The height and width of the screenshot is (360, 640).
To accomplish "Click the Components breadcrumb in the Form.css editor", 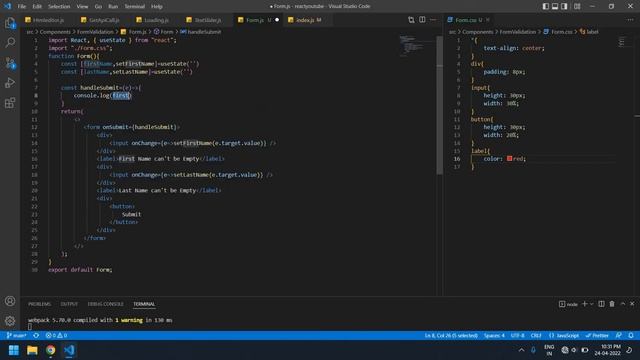I will (x=478, y=32).
